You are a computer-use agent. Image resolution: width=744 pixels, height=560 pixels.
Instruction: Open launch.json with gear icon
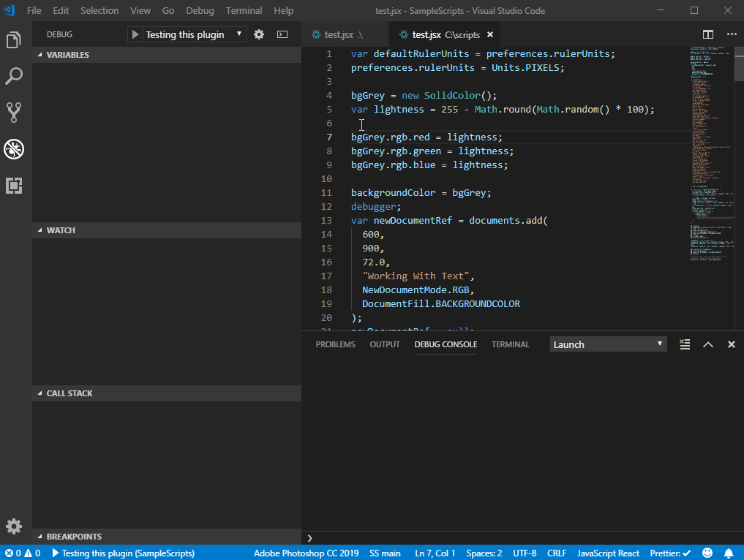(259, 34)
